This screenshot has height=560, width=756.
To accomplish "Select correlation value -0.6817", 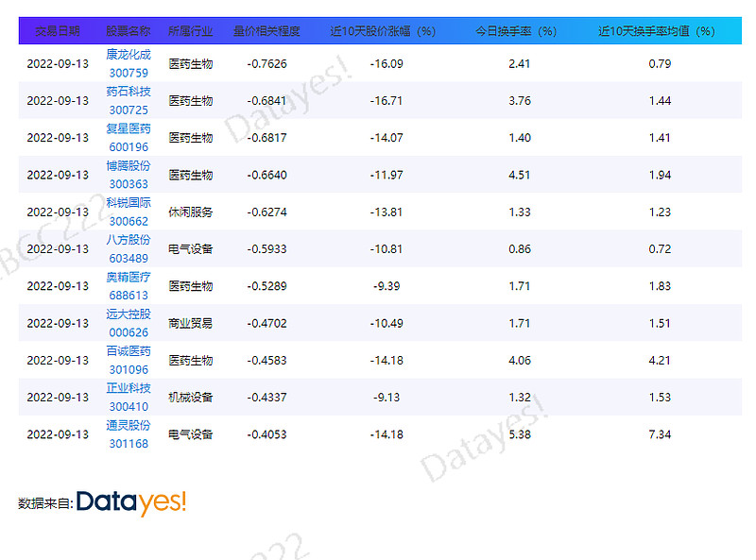I will 266,138.
